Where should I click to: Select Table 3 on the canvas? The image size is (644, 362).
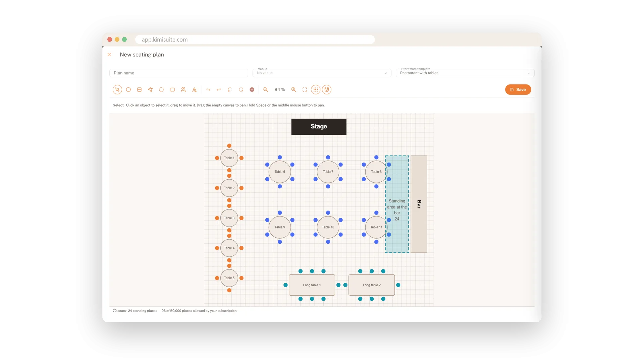(229, 218)
